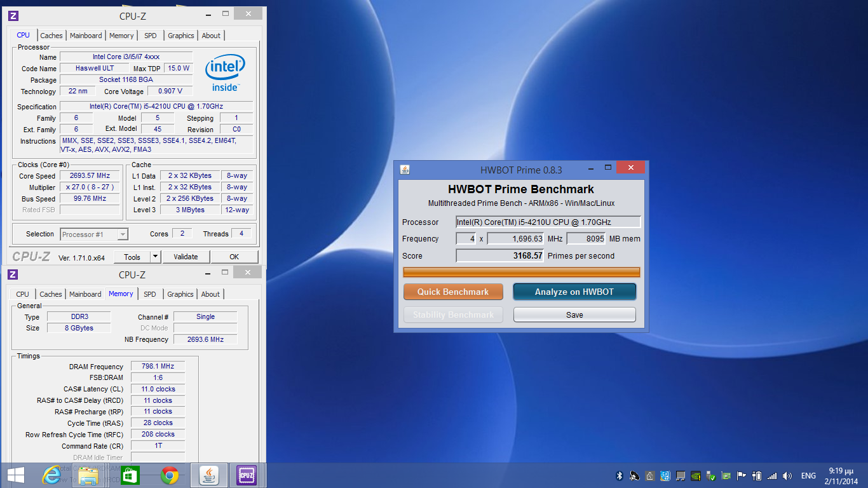
Task: Start the Quick Benchmark
Action: point(453,292)
